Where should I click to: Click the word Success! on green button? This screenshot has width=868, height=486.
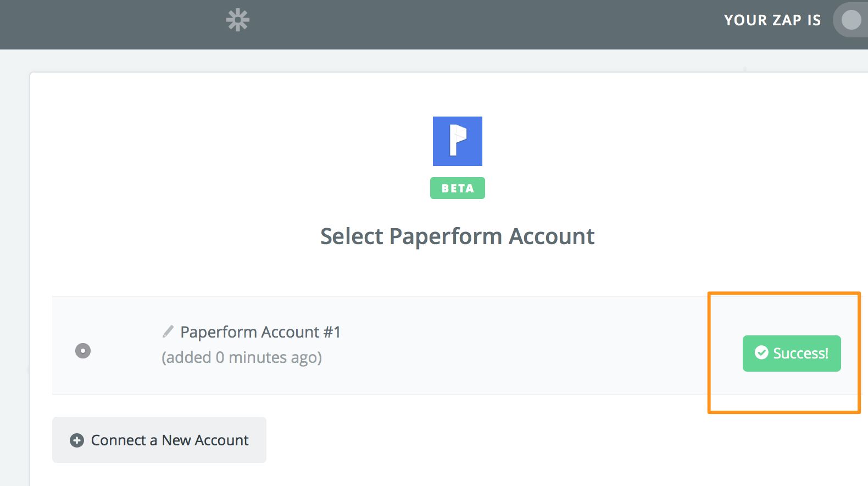[800, 354]
